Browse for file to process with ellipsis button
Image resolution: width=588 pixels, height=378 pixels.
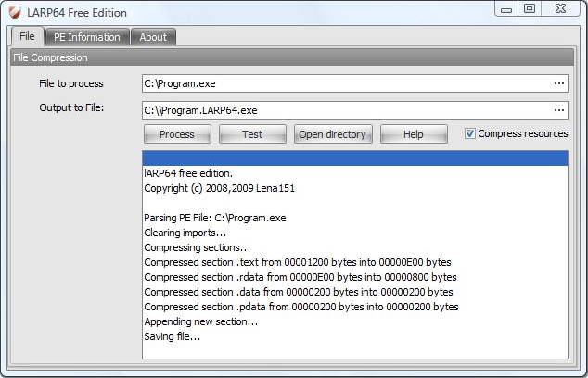[x=559, y=83]
